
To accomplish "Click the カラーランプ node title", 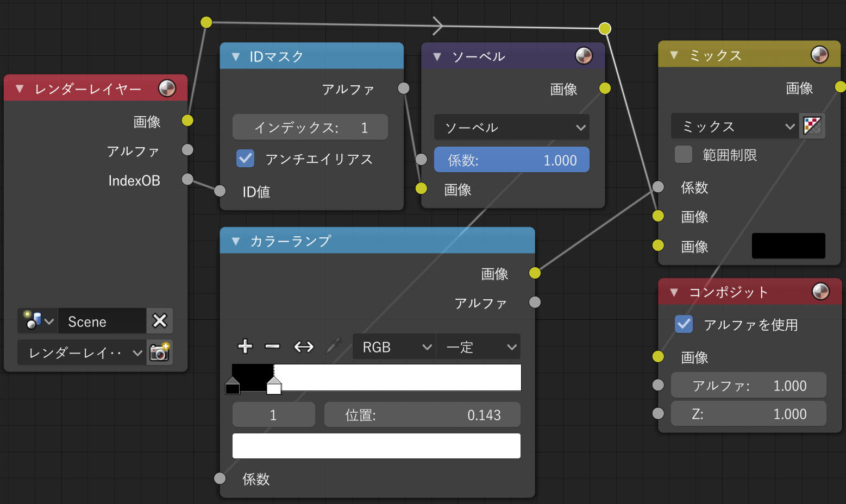I will [290, 241].
